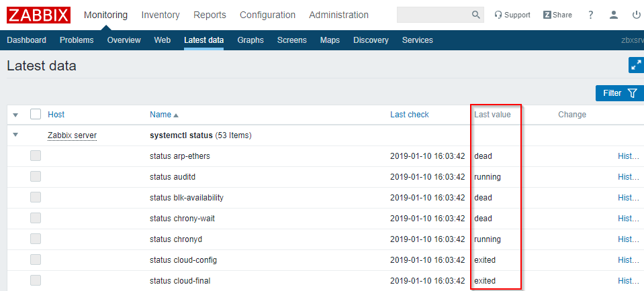Click into the top search field
Image resolution: width=644 pixels, height=291 pixels.
(433, 15)
